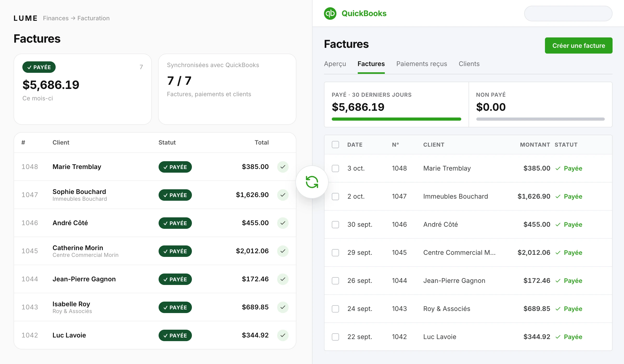The width and height of the screenshot is (624, 364).
Task: Click the synced check icon for Jean-Pierre Gagnon in Lume
Action: pos(283,279)
